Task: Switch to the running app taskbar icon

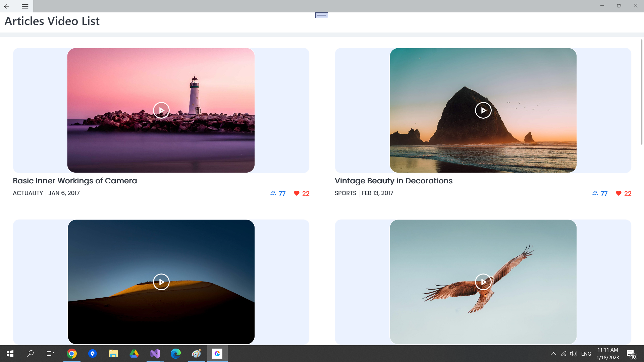Action: pyautogui.click(x=217, y=354)
